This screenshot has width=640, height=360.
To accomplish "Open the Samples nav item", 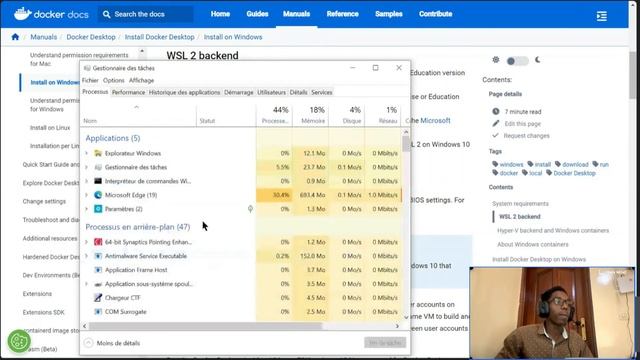I will [389, 14].
